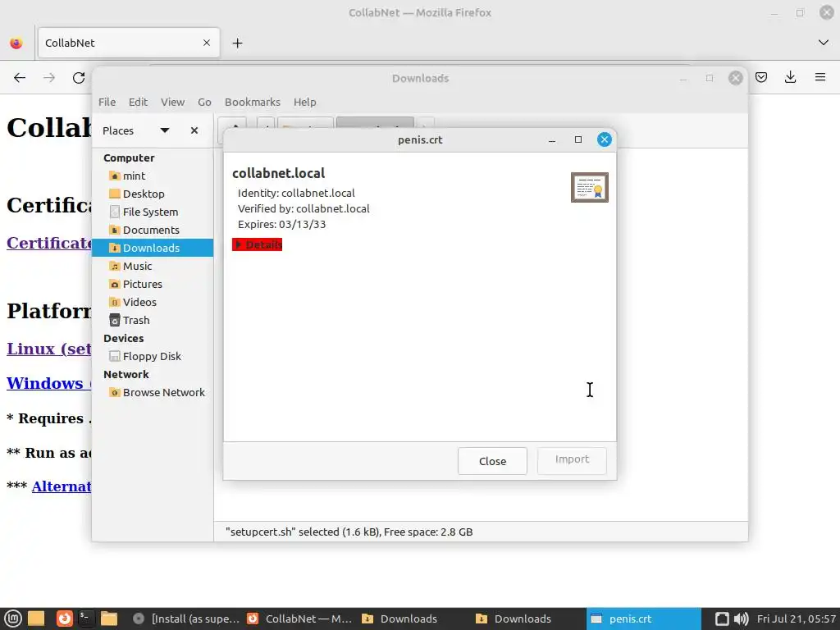Click the Floppy Disk drive icon
Viewport: 840px width, 630px height.
click(114, 356)
